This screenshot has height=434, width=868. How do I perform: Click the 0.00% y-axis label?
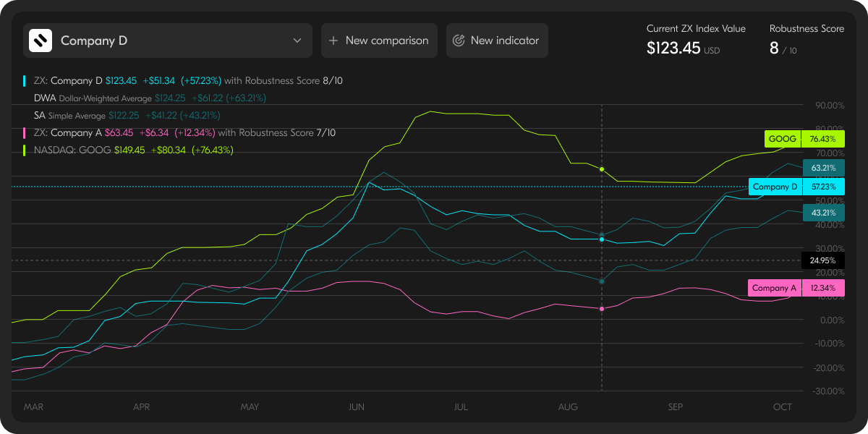coord(832,320)
